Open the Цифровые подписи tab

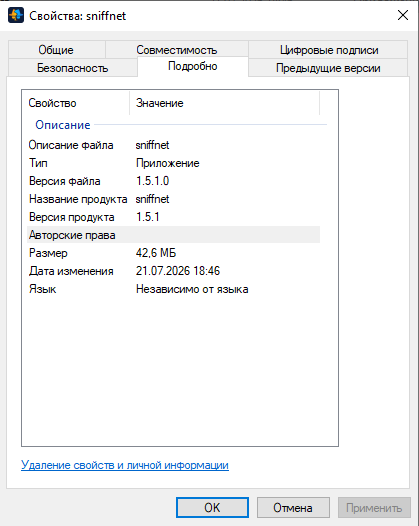pyautogui.click(x=329, y=50)
